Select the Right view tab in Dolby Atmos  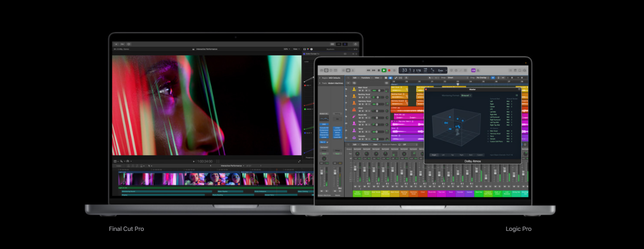[462, 155]
